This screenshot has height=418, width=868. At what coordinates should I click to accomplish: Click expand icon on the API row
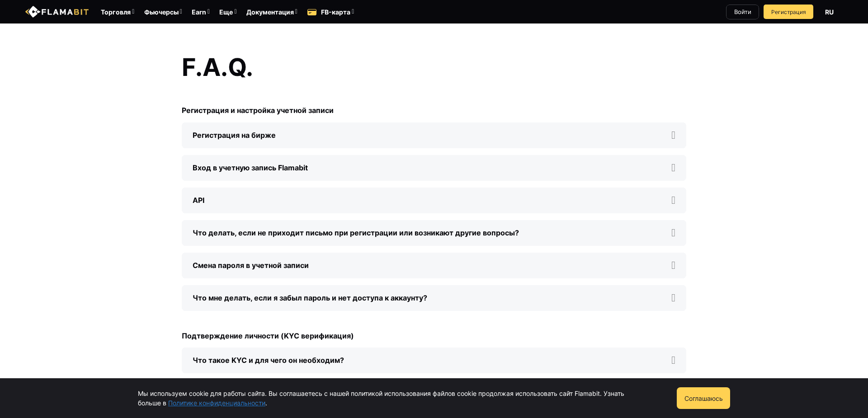point(673,201)
